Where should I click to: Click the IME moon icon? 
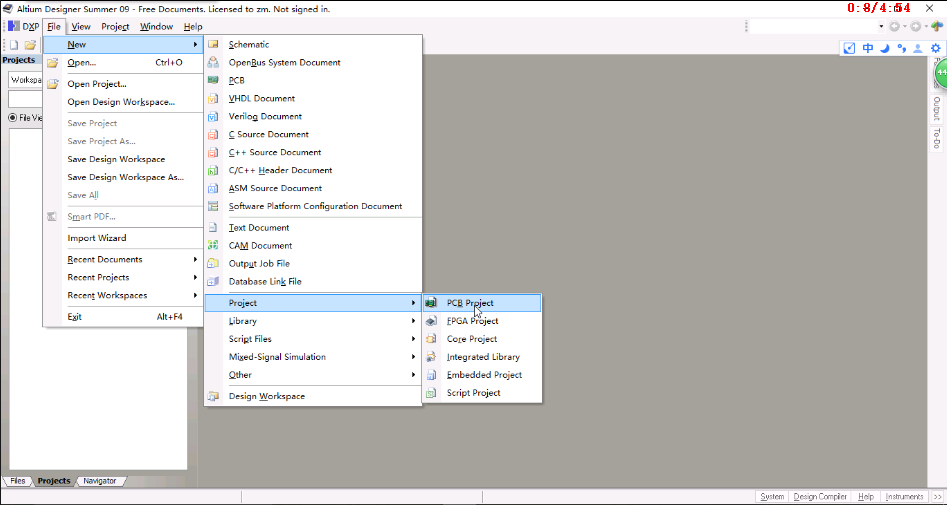(x=885, y=48)
